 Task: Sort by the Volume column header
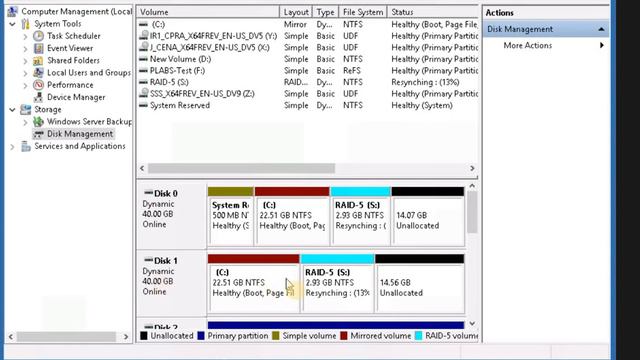pos(208,12)
